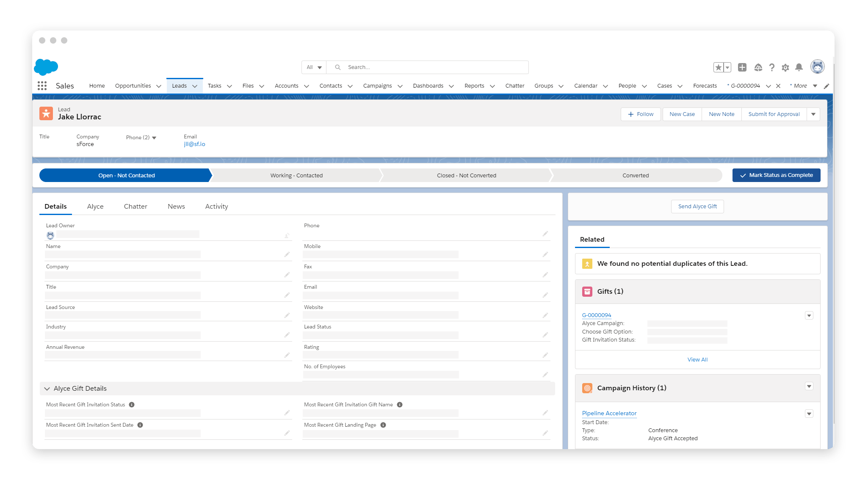Edit the Phone field pencil icon
The image size is (868, 480).
545,234
